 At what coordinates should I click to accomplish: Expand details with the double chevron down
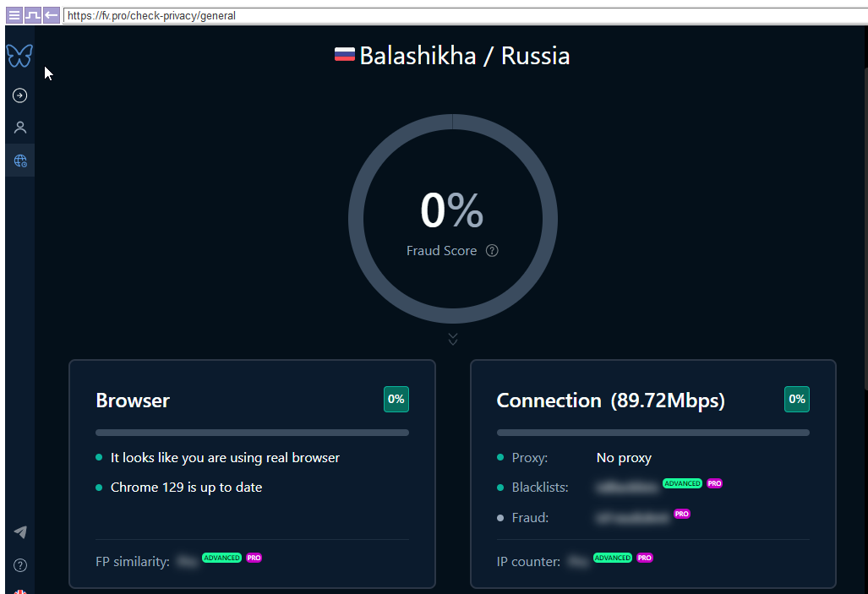pyautogui.click(x=453, y=339)
